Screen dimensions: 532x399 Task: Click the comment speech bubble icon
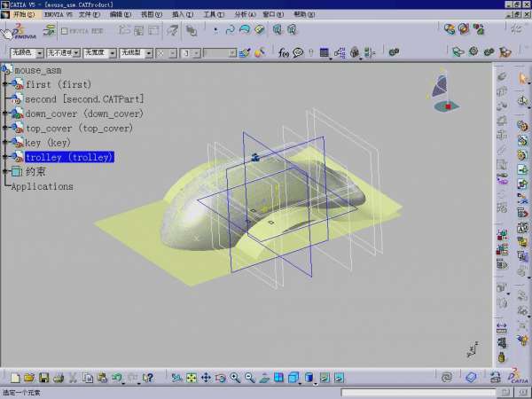pyautogui.click(x=298, y=52)
